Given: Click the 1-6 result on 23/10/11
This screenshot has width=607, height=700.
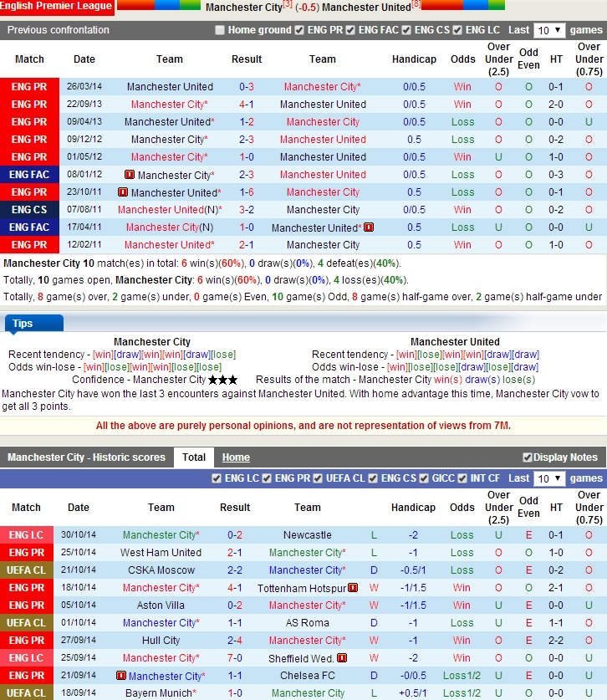Looking at the screenshot, I should (x=247, y=192).
